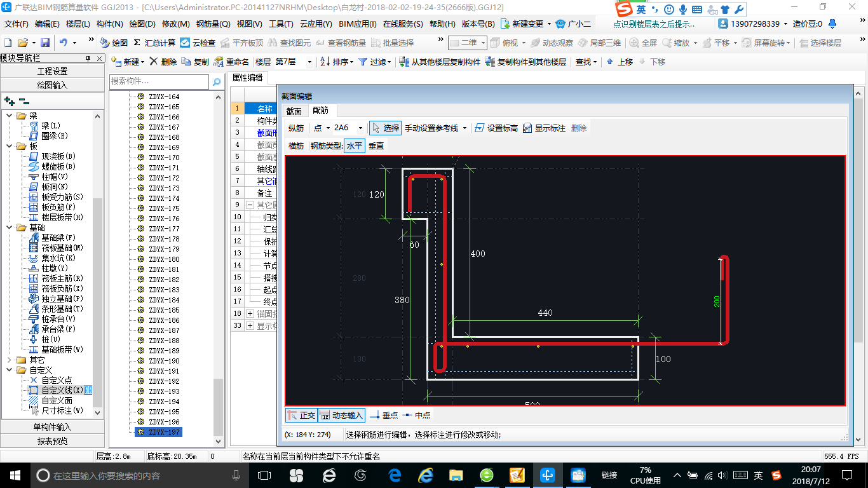Copy the component using 复制
Viewport: 868px width, 488px height.
pyautogui.click(x=195, y=62)
